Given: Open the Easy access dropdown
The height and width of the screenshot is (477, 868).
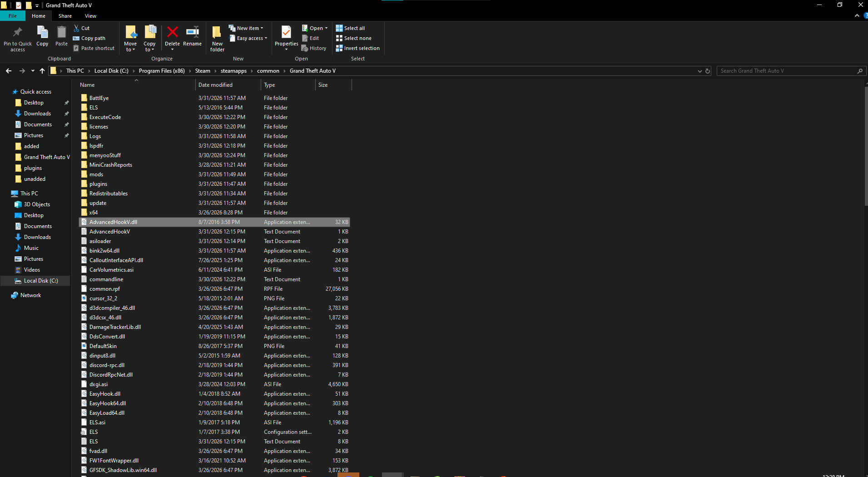Looking at the screenshot, I should pos(248,38).
